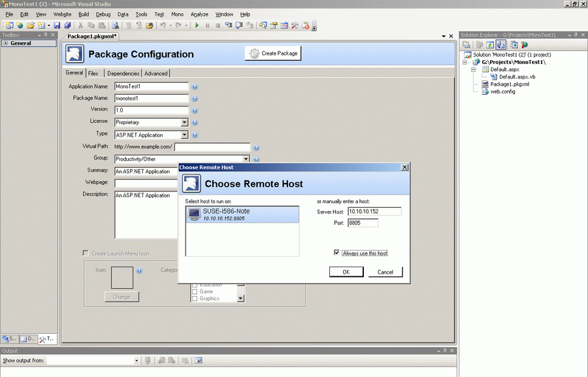
Task: Click the Open File folder icon
Action: (31, 25)
